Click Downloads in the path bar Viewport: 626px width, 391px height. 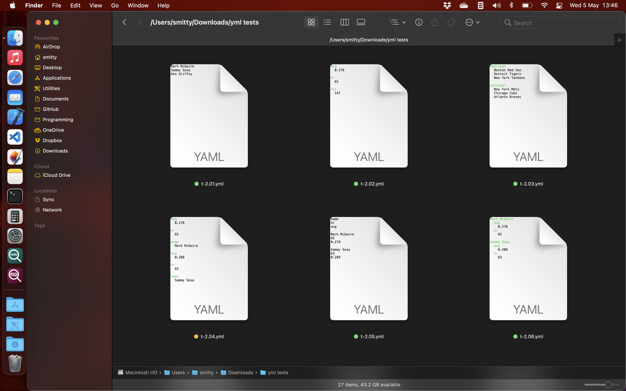[x=237, y=373]
